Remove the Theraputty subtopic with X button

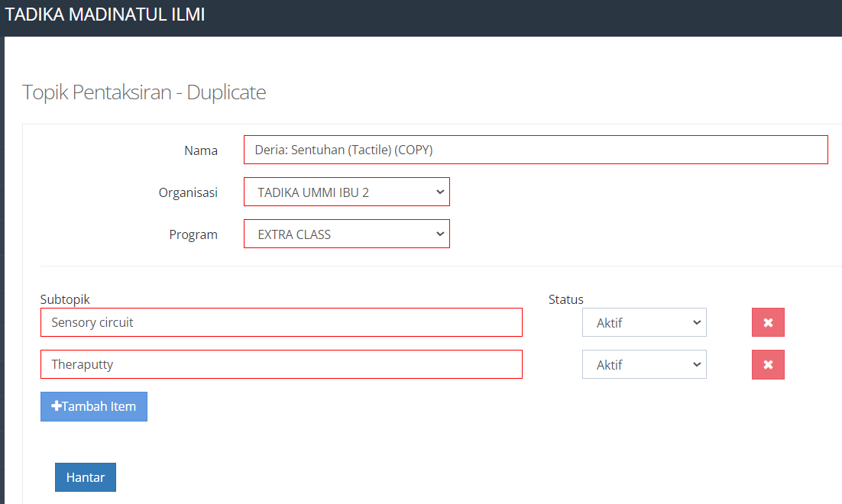[768, 364]
